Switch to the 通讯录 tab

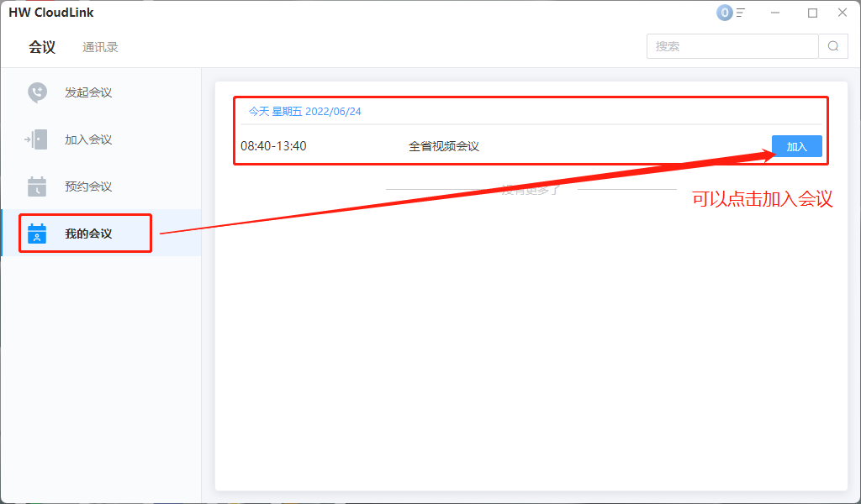click(100, 47)
